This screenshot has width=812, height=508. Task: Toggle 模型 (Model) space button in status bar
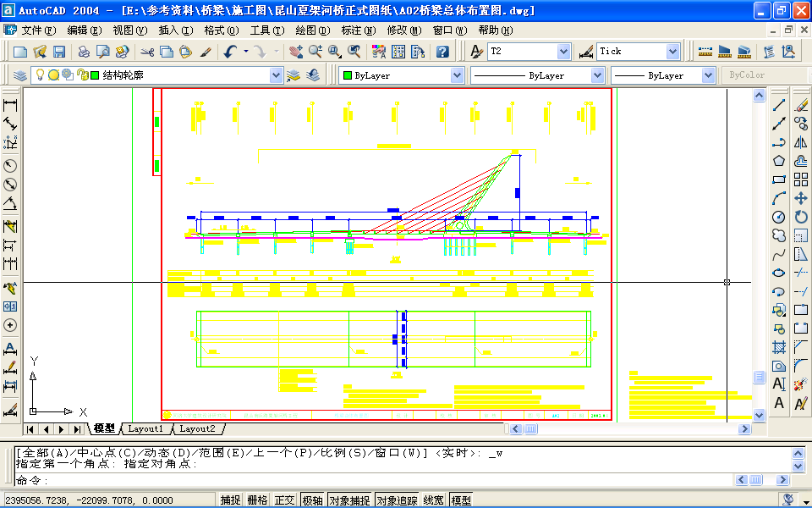[x=462, y=500]
